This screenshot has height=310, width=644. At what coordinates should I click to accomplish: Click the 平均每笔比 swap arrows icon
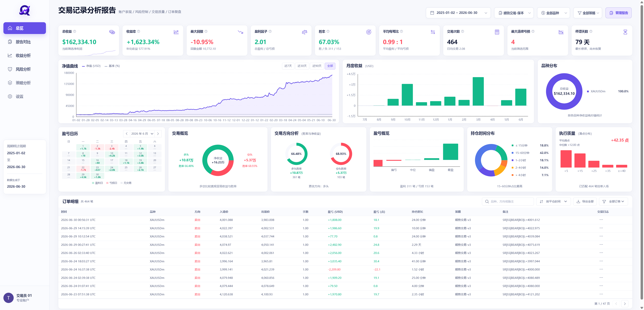[433, 32]
